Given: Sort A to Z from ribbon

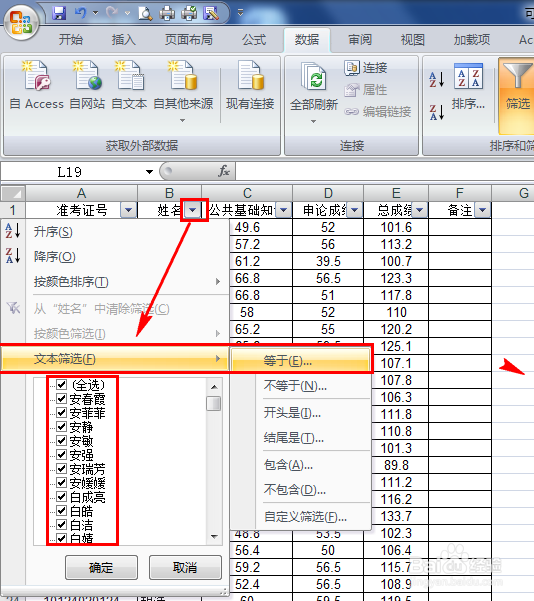Looking at the screenshot, I should pos(437,80).
